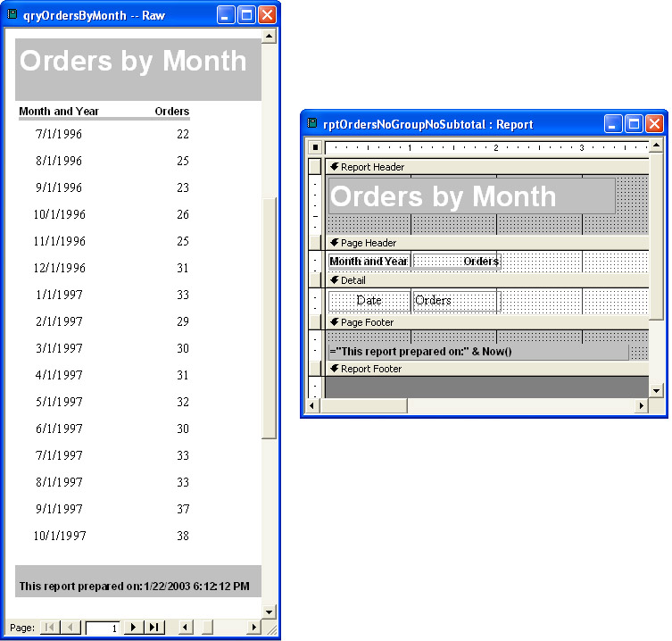Select the Date text box in Detail

coord(369,301)
